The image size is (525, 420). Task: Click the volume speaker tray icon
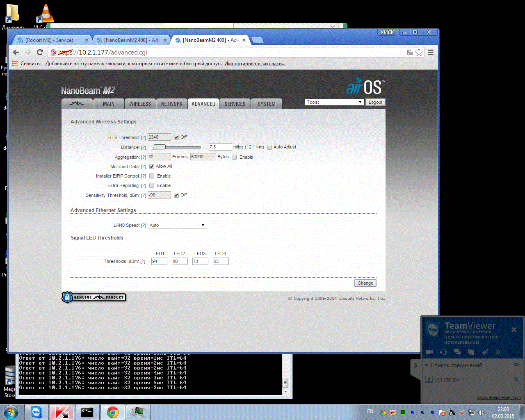point(482,412)
